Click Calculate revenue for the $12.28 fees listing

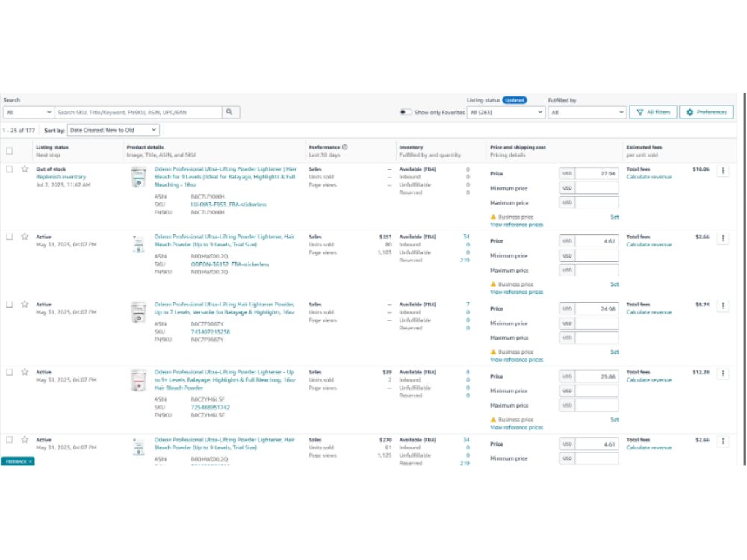click(x=649, y=380)
